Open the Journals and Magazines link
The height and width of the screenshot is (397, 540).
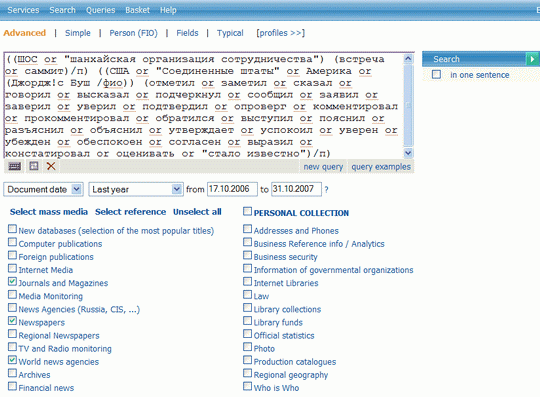click(63, 283)
